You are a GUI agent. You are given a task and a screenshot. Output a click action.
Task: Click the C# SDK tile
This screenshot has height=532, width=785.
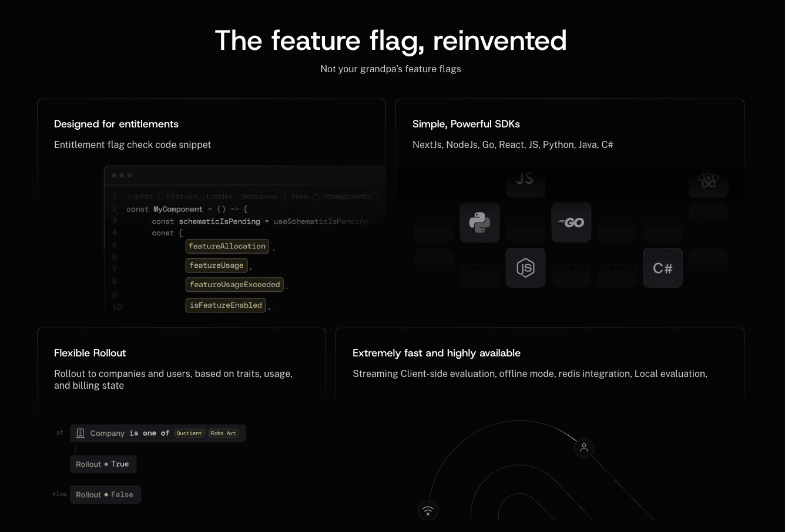662,268
